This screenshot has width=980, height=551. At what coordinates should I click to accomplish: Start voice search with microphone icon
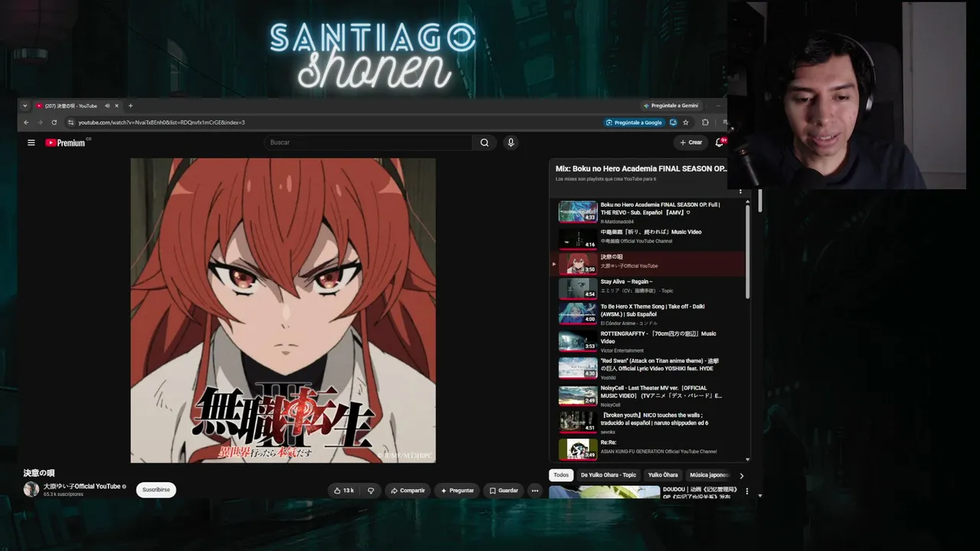pyautogui.click(x=511, y=142)
